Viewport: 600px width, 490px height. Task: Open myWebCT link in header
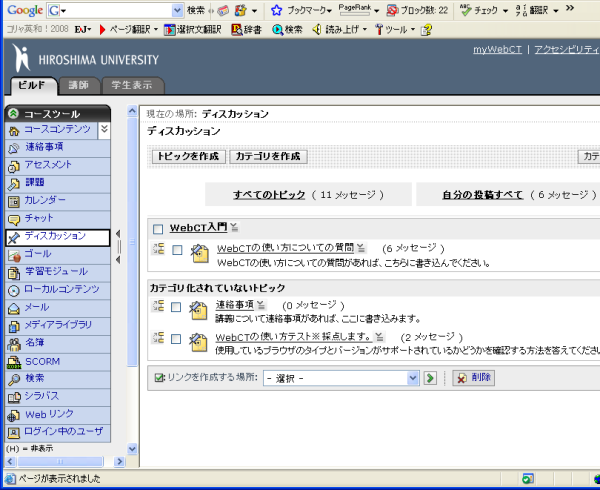pos(497,49)
